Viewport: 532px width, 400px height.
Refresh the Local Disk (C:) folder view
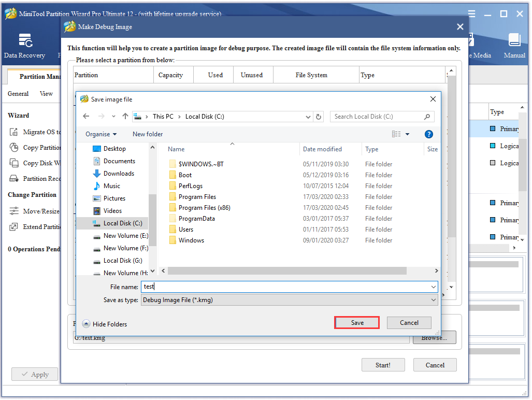(319, 116)
